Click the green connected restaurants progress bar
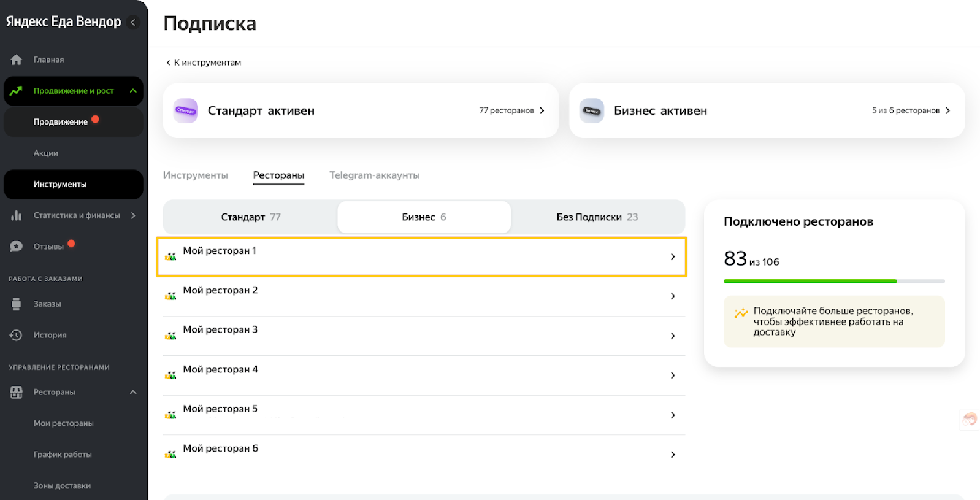This screenshot has width=980, height=500. coord(810,281)
